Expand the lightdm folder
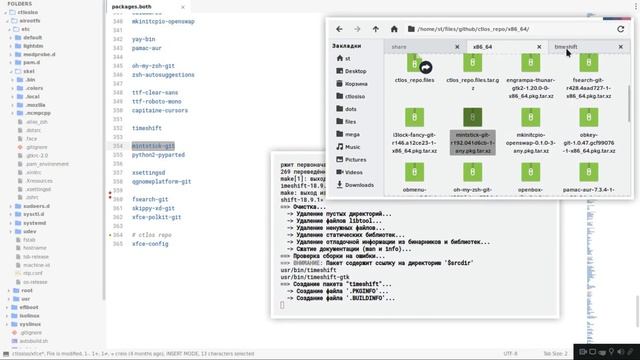 [x=11, y=46]
